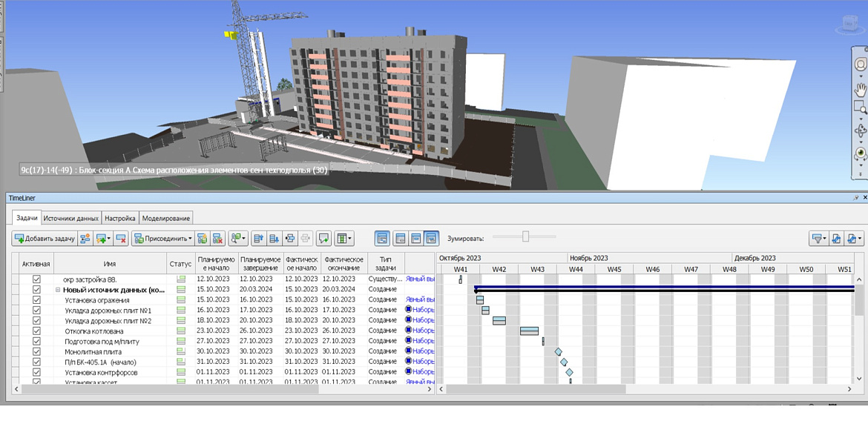Viewport: 868px width, 421px height.
Task: Click the delete task icon with red X
Action: coord(120,239)
